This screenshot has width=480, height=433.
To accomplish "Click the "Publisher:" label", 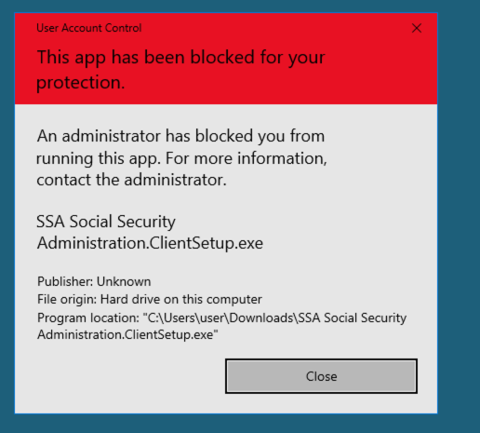I will coord(65,282).
